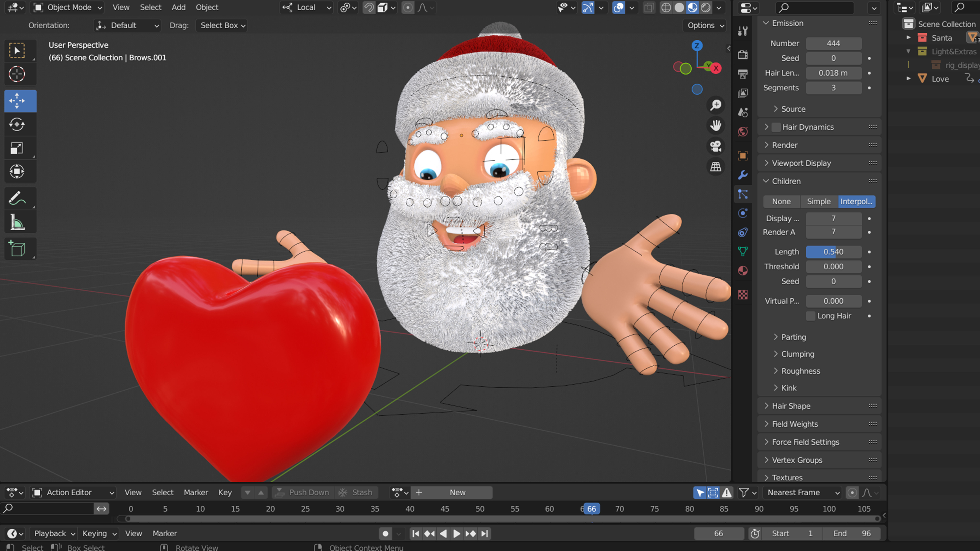Activate the 3D Cursor tool
Image resolution: width=980 pixels, height=551 pixels.
coord(17,74)
